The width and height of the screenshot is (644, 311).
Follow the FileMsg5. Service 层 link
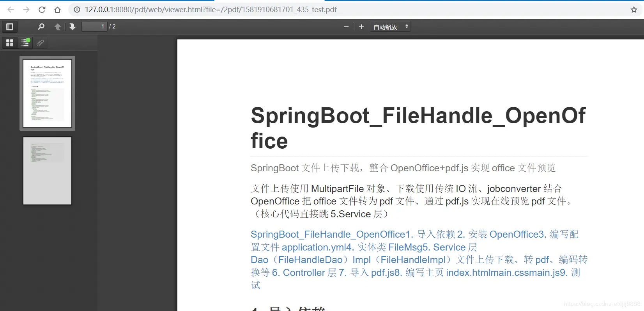(433, 247)
